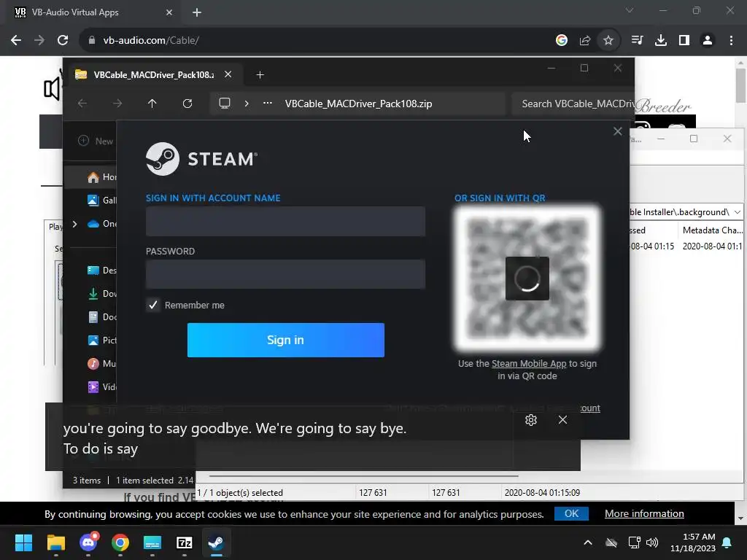Open Discord from taskbar
Screen dimensions: 747x560
click(x=88, y=542)
